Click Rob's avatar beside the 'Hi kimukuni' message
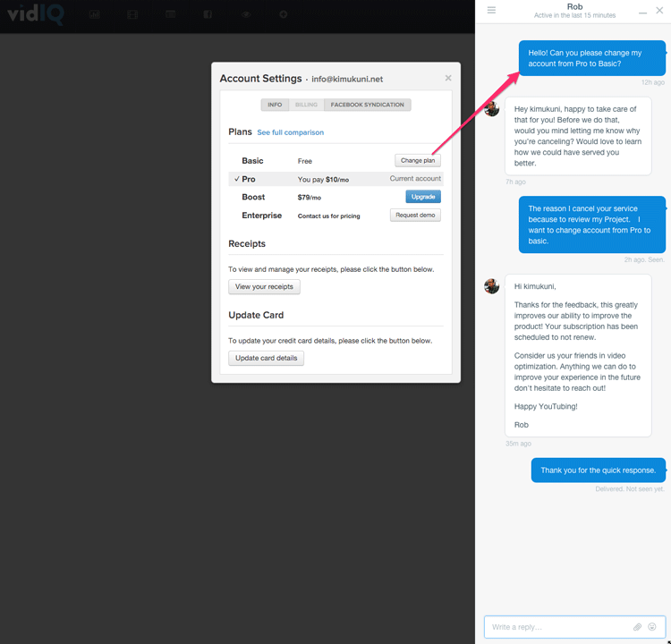 pyautogui.click(x=492, y=286)
